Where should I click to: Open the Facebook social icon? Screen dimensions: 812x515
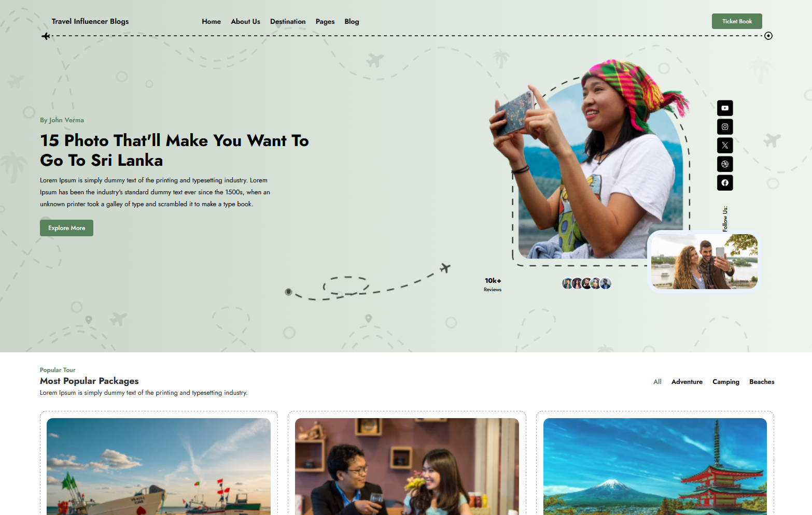click(x=725, y=182)
